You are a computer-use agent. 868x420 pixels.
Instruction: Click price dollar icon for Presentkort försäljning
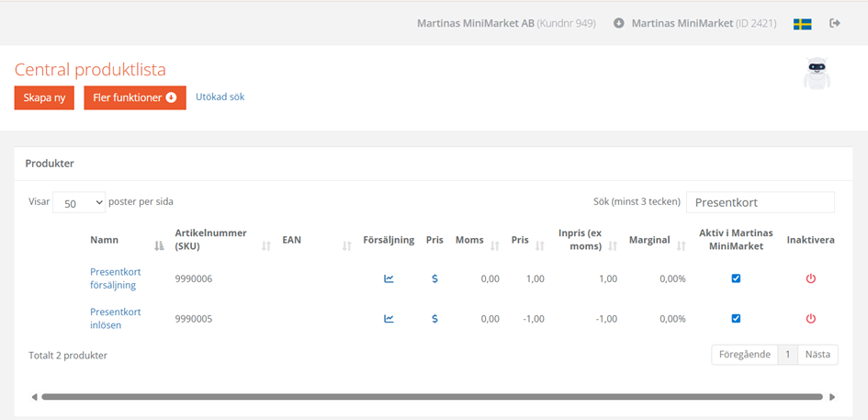pyautogui.click(x=434, y=278)
